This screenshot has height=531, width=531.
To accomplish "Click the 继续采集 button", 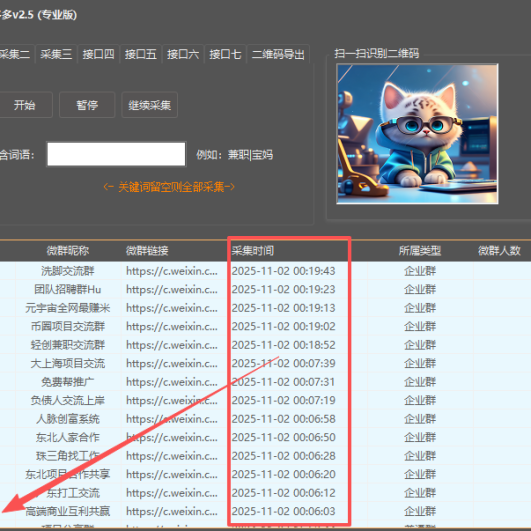I will click(x=149, y=105).
